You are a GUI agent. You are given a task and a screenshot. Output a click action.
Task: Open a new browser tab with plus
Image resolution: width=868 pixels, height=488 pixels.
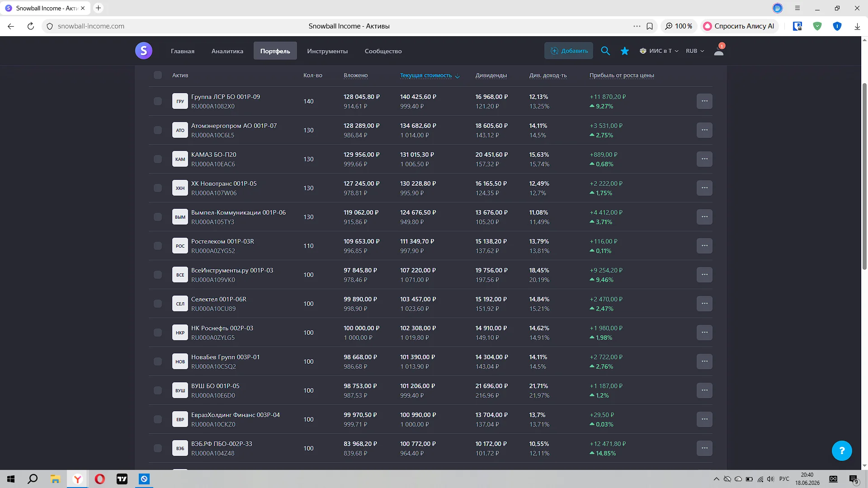(x=98, y=8)
